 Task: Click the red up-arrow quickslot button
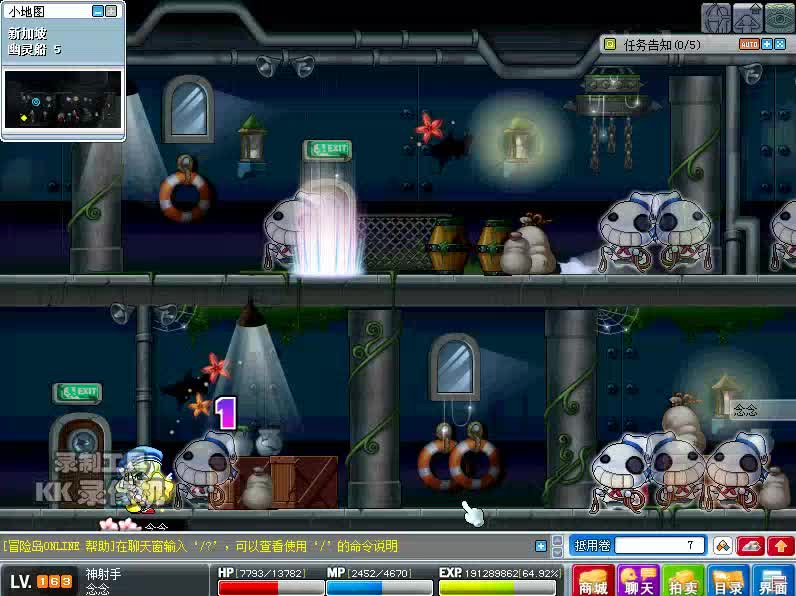(x=781, y=546)
